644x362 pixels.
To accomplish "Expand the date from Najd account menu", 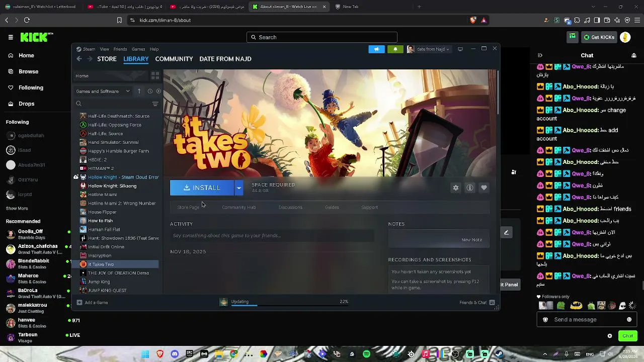I will tap(429, 49).
